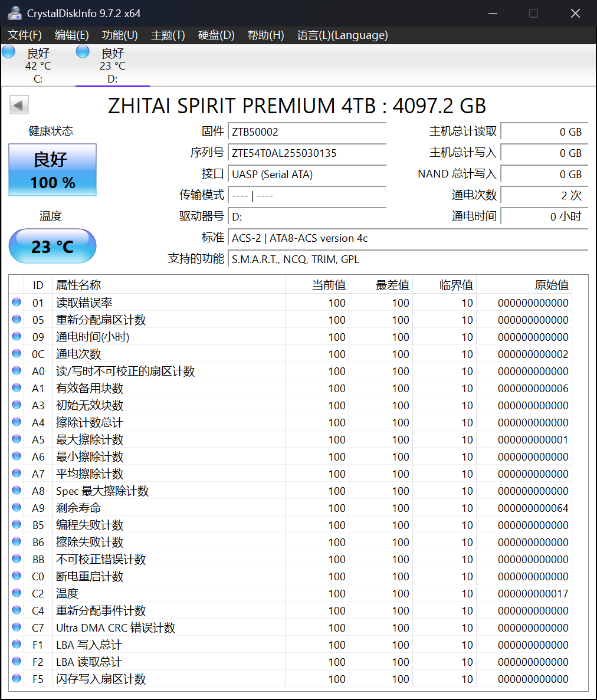Open the 主题(T) menu
Image resolution: width=597 pixels, height=700 pixels.
point(167,35)
